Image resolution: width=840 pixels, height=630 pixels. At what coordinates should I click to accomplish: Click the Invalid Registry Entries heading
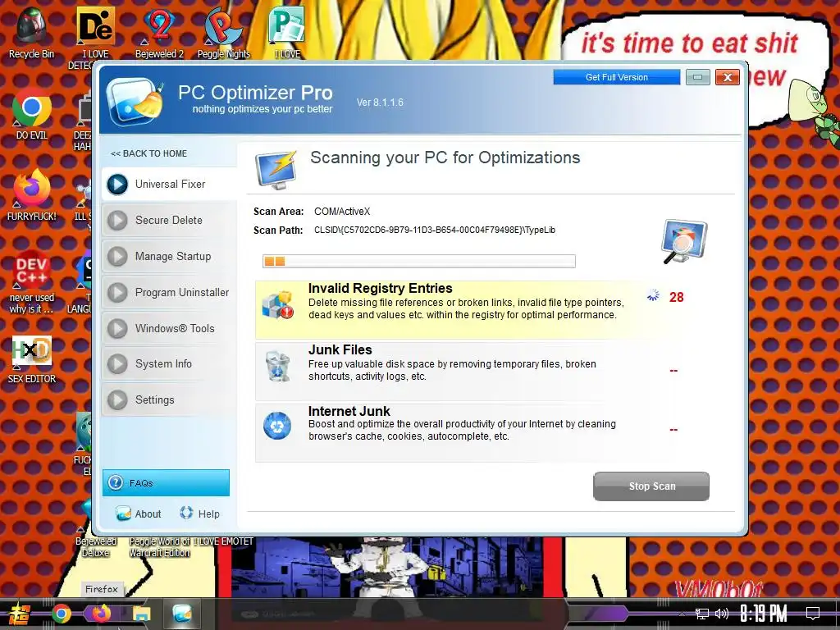pyautogui.click(x=381, y=288)
